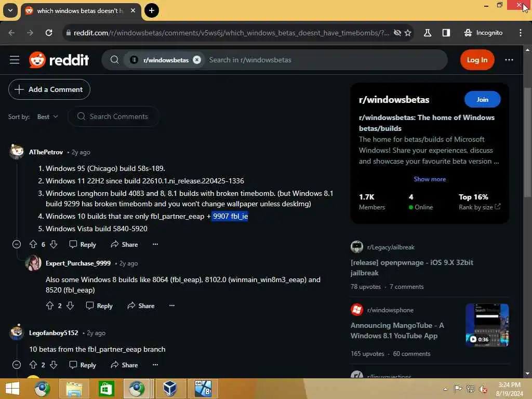Open File Explorer from taskbar
The width and height of the screenshot is (532, 399).
point(74,389)
